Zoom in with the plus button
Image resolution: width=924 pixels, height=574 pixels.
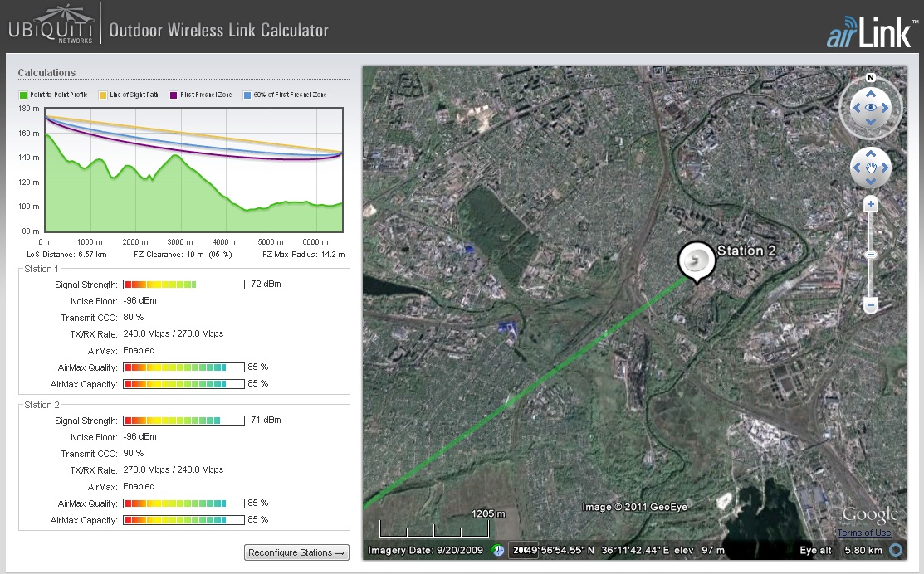tap(871, 204)
